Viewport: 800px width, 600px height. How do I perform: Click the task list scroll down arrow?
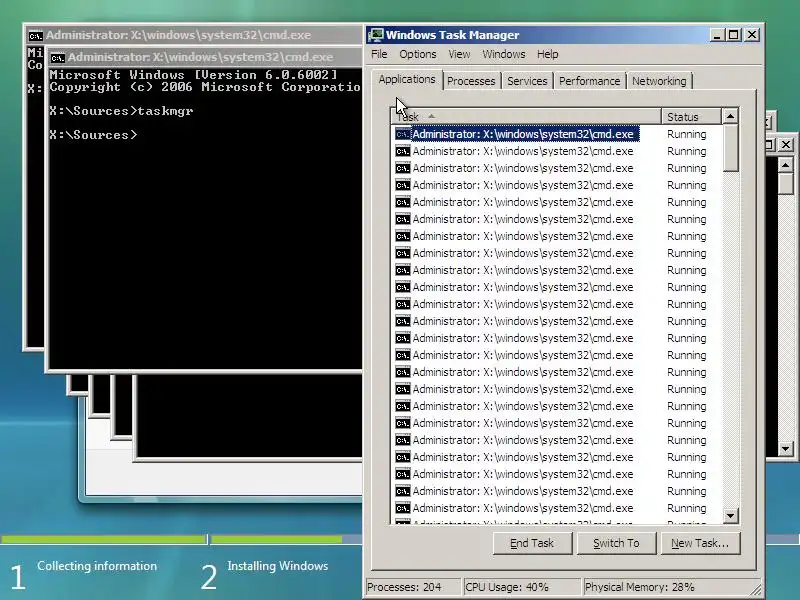(x=731, y=515)
